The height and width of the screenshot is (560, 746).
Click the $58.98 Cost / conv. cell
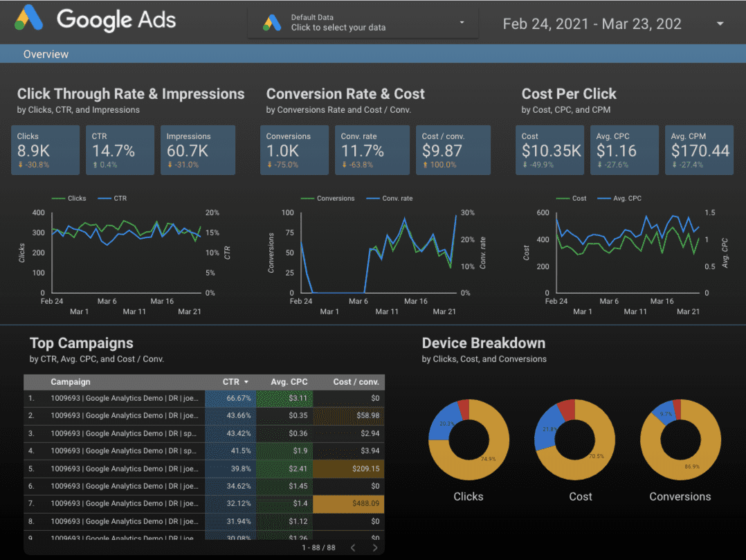(349, 415)
